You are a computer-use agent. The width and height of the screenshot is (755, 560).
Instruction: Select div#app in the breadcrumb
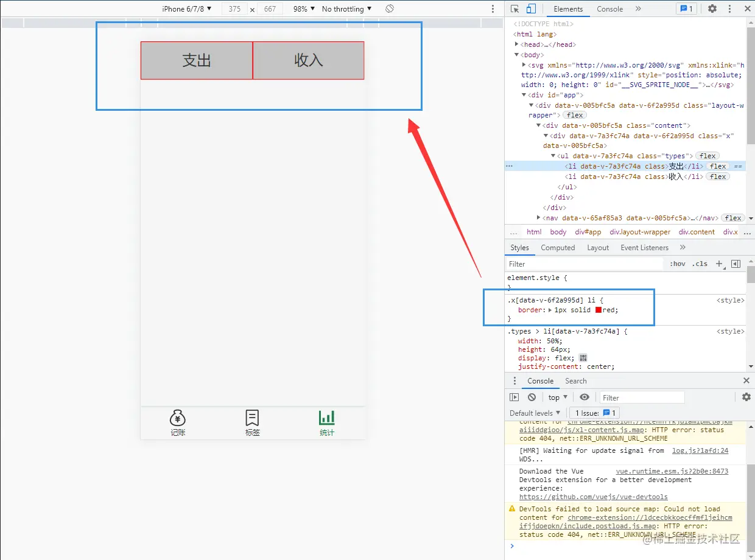point(588,232)
